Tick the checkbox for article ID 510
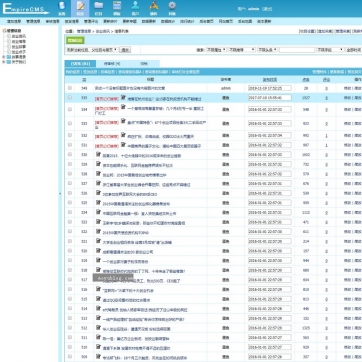The image size is (362, 362). tap(70, 347)
